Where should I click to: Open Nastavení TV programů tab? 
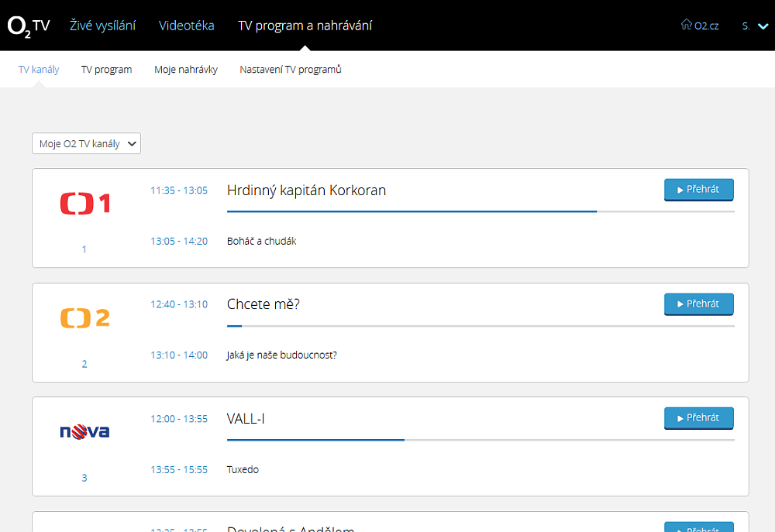pyautogui.click(x=291, y=70)
